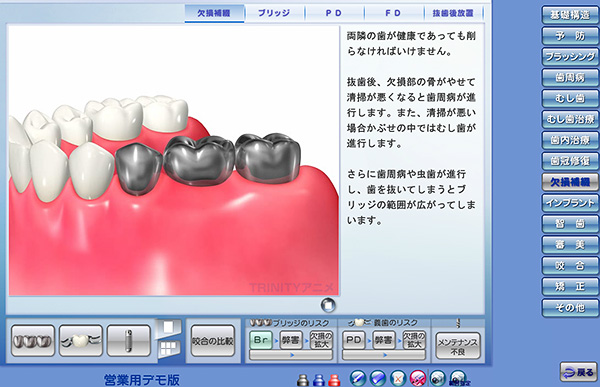Open the FD tab
This screenshot has width=600, height=387.
(393, 13)
